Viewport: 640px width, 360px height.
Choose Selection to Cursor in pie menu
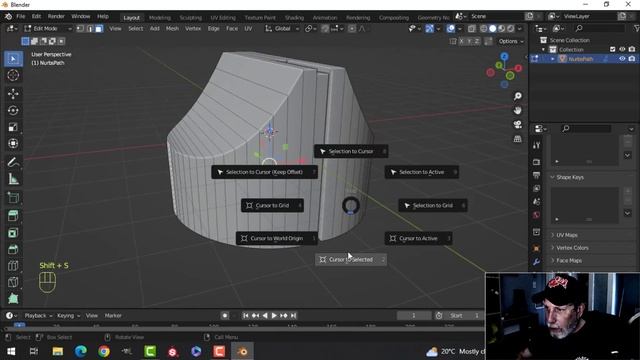point(351,151)
